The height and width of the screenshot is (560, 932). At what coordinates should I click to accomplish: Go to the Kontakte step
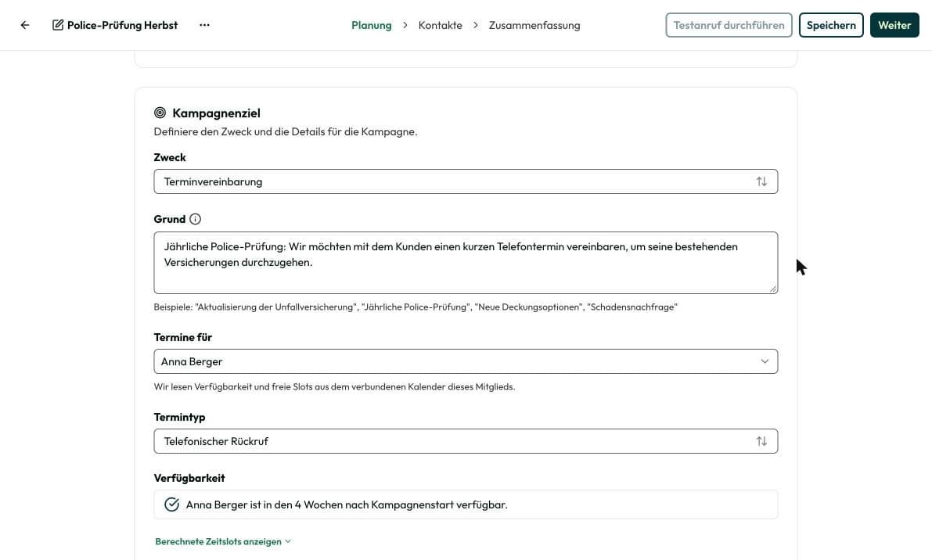pos(440,25)
